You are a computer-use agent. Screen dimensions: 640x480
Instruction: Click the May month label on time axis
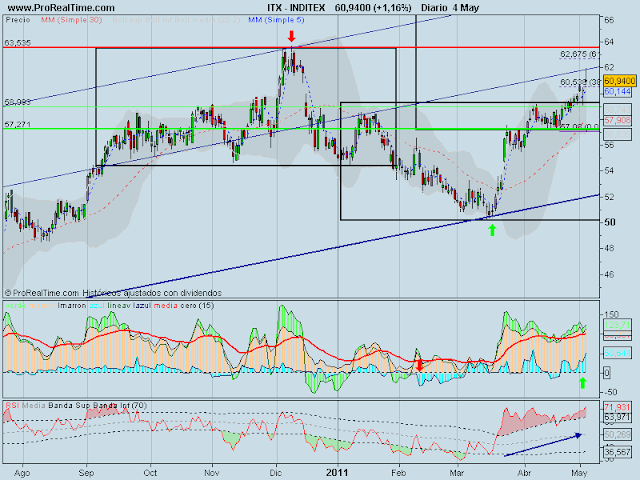click(579, 473)
